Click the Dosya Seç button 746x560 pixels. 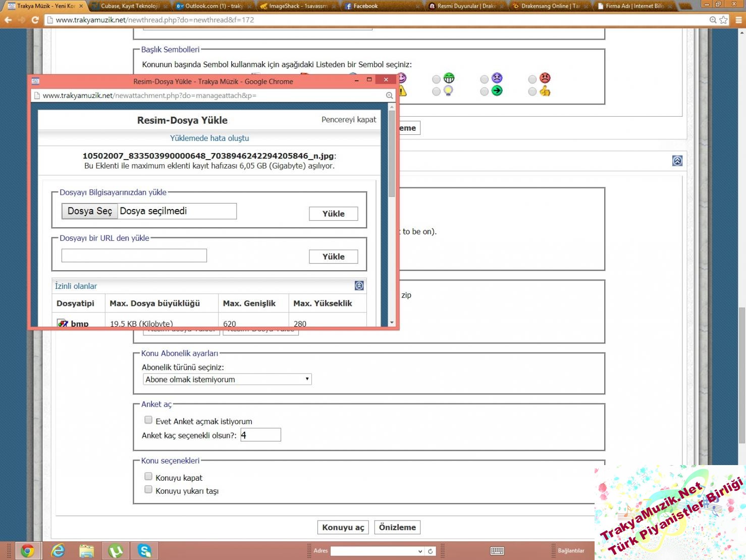[90, 211]
